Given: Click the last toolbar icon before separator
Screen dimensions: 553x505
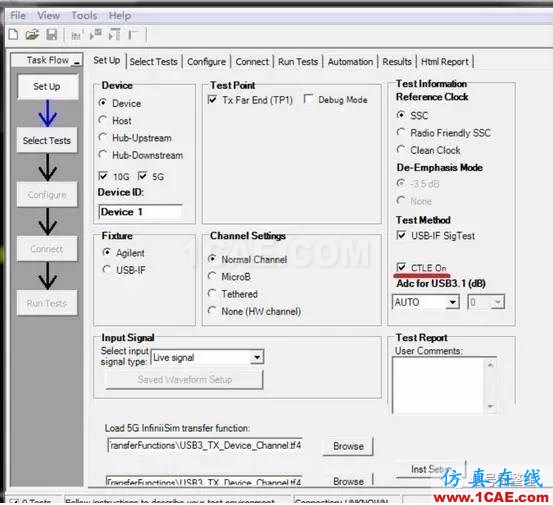Looking at the screenshot, I should click(x=133, y=35).
